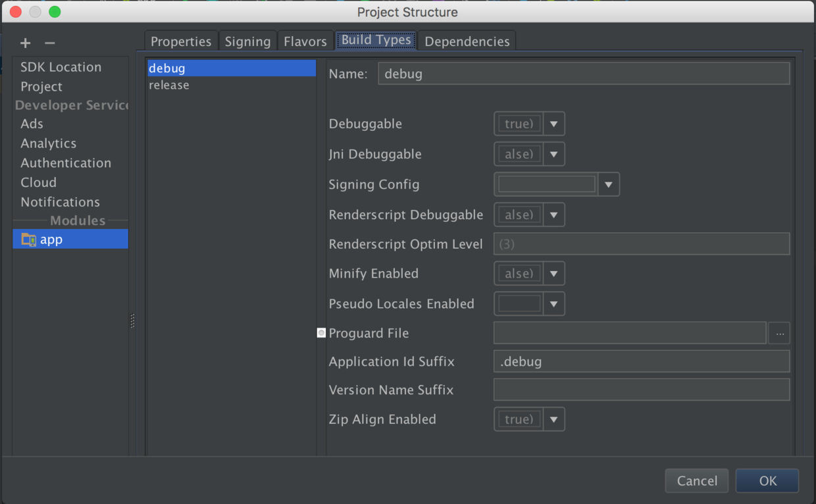The height and width of the screenshot is (504, 816).
Task: Click the splitter grip handle beside sidebar
Action: tap(132, 321)
